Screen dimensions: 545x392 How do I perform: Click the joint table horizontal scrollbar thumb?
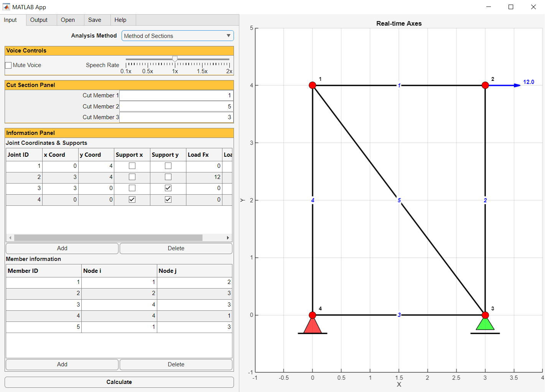(108, 238)
